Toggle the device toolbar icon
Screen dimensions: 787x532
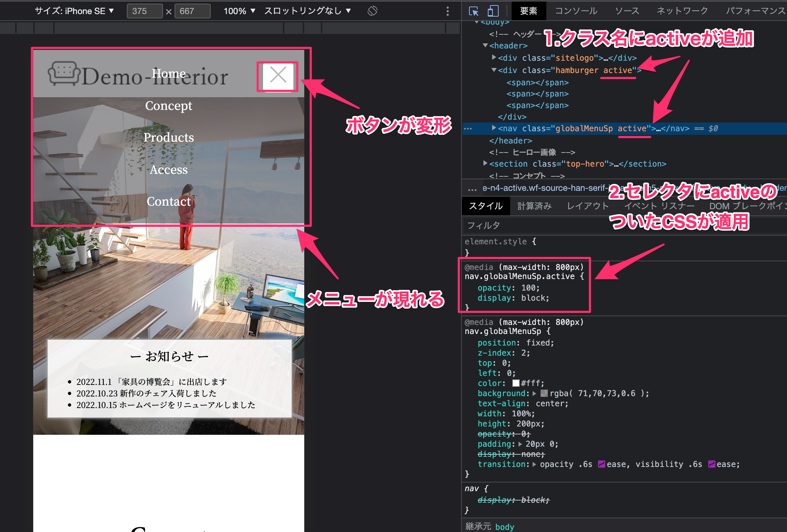point(493,11)
